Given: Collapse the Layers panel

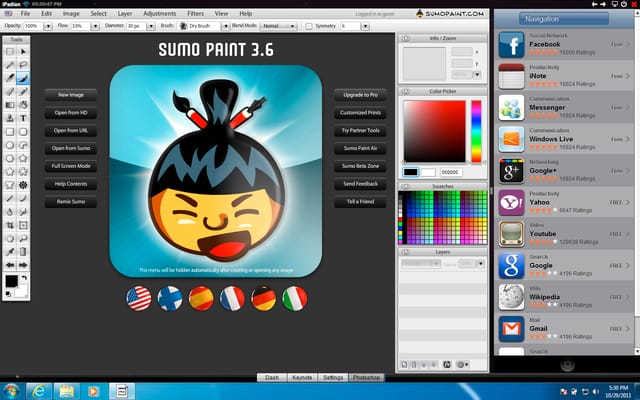Looking at the screenshot, I should (x=405, y=252).
